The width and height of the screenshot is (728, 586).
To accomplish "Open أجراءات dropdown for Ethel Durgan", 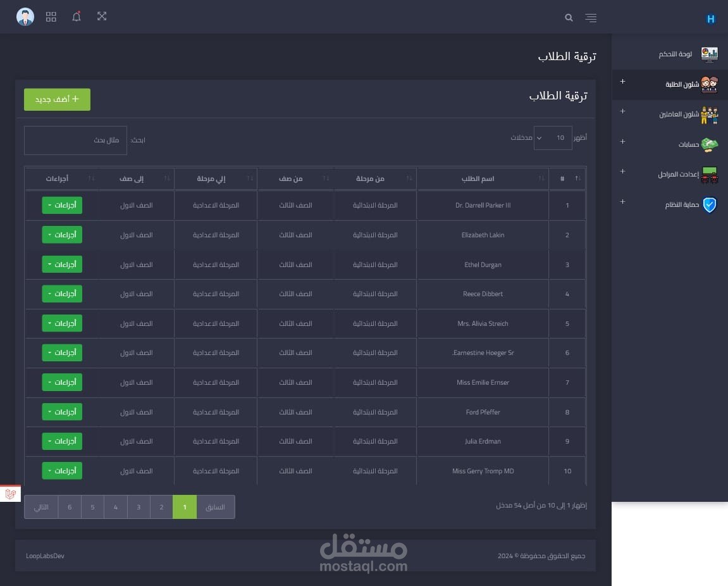I will 62,265.
